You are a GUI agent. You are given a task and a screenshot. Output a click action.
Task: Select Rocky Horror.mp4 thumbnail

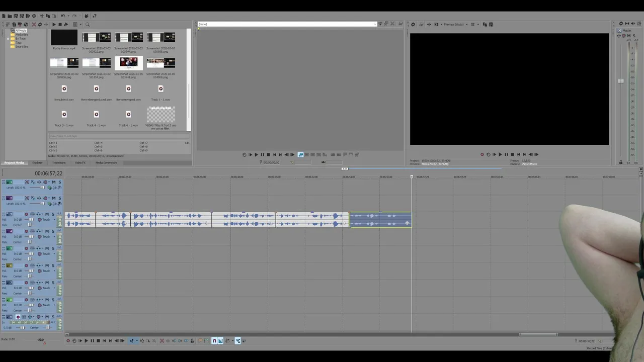click(x=64, y=38)
